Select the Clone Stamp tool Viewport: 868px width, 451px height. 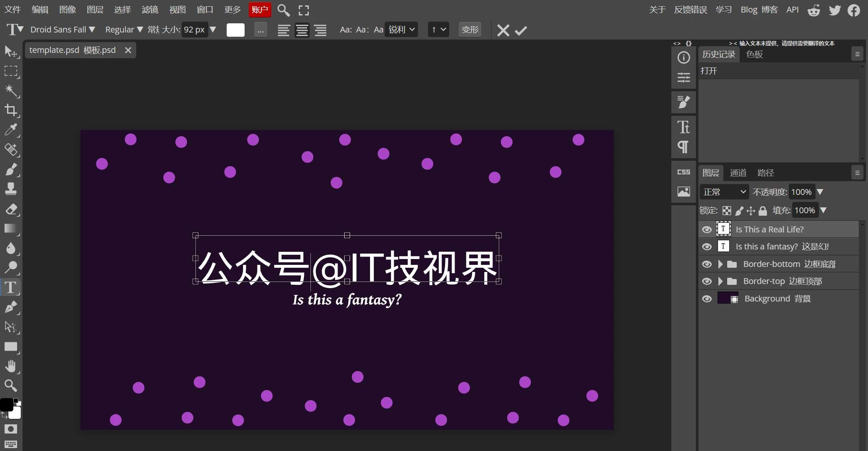[x=11, y=189]
